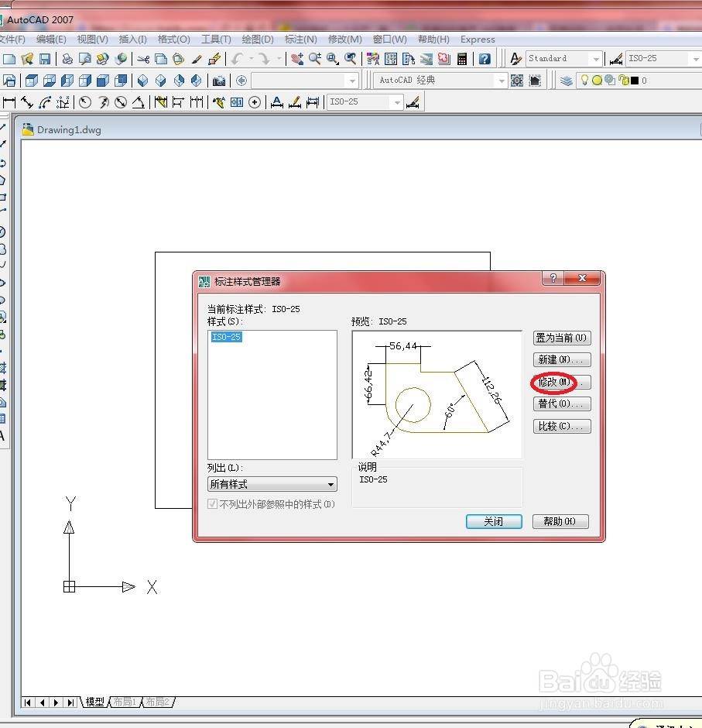Toggle layer 0 on/off lightbulb
The image size is (702, 728).
pyautogui.click(x=584, y=81)
